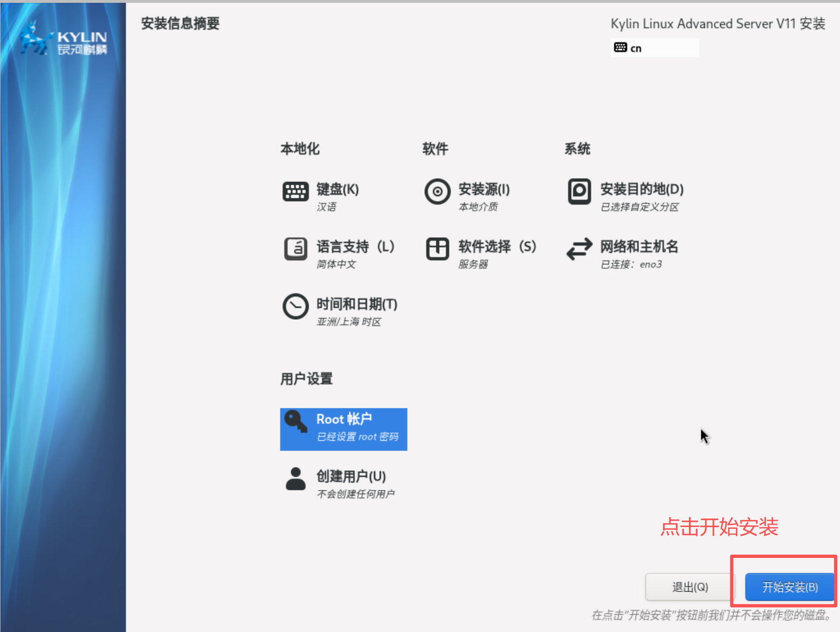Click the disc icon for 安装源
Viewport: 840px width, 632px height.
437,191
